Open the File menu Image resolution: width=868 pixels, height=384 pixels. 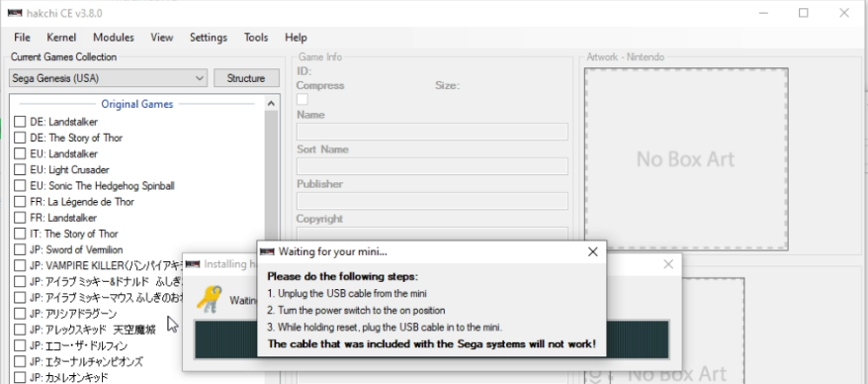[22, 38]
